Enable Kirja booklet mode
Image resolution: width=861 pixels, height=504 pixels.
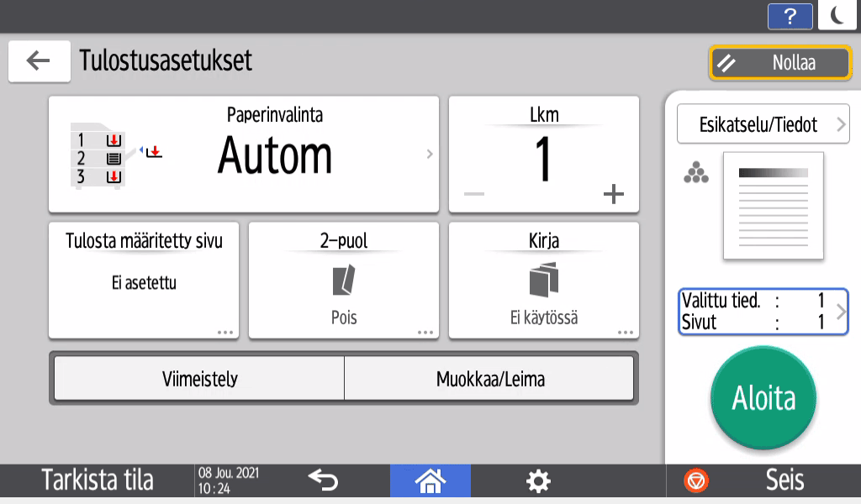click(x=543, y=280)
